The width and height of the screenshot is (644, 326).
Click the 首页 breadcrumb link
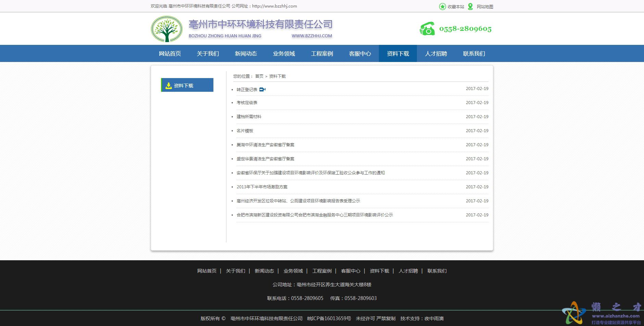tap(259, 76)
